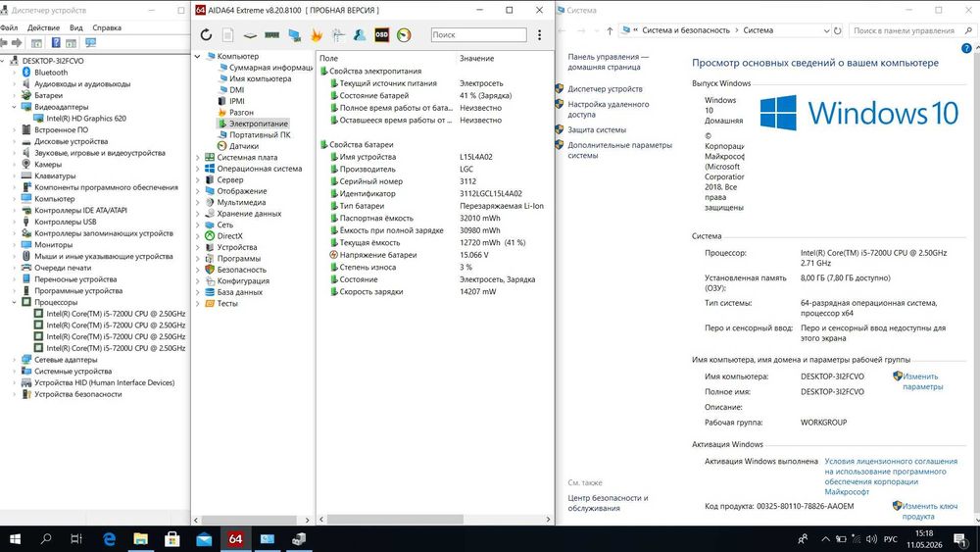Click Изменить ключ продукта link
Screen dimensions: 980x552
click(x=929, y=511)
